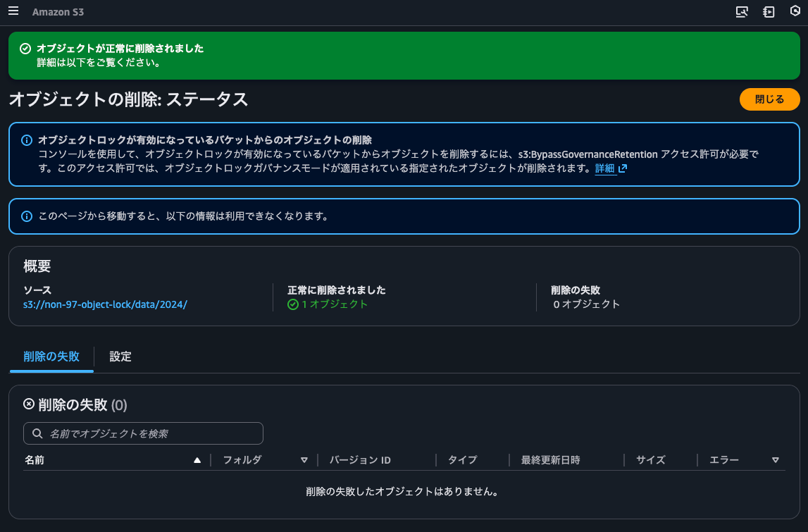808x532 pixels.
Task: Open the エラー column filter dropdown
Action: pyautogui.click(x=775, y=459)
